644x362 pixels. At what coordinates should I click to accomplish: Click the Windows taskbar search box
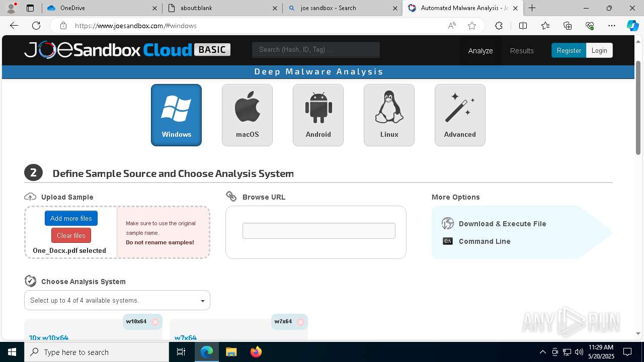tap(97, 352)
